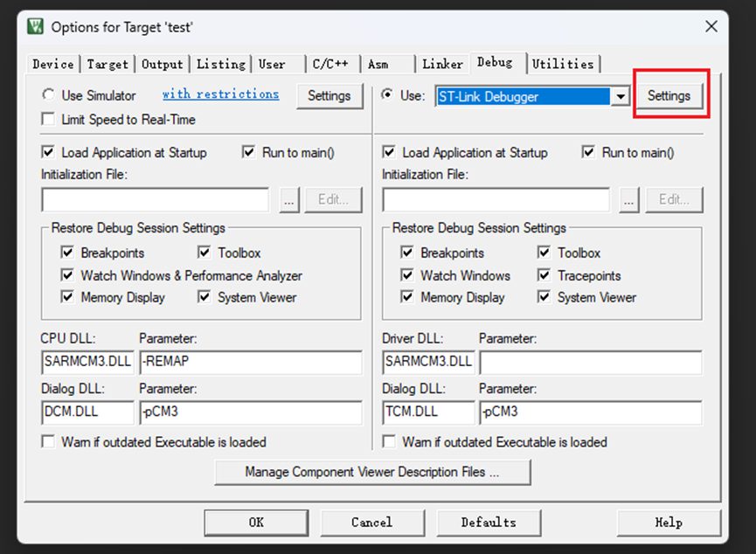Expand the ST-Link Debugger dropdown

[620, 96]
